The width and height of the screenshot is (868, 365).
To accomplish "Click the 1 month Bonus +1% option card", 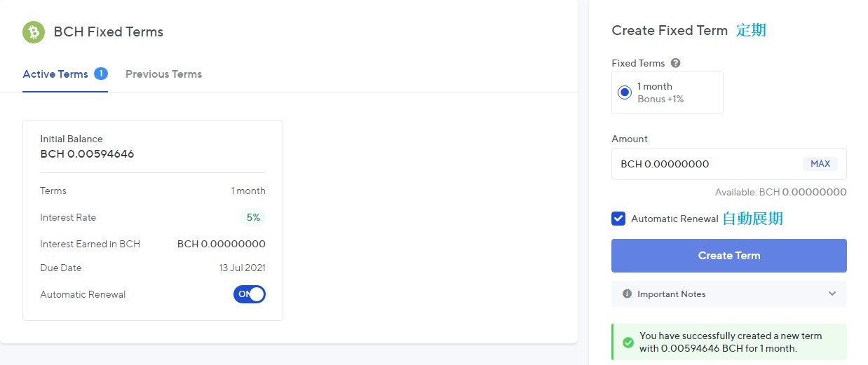I will click(x=667, y=92).
